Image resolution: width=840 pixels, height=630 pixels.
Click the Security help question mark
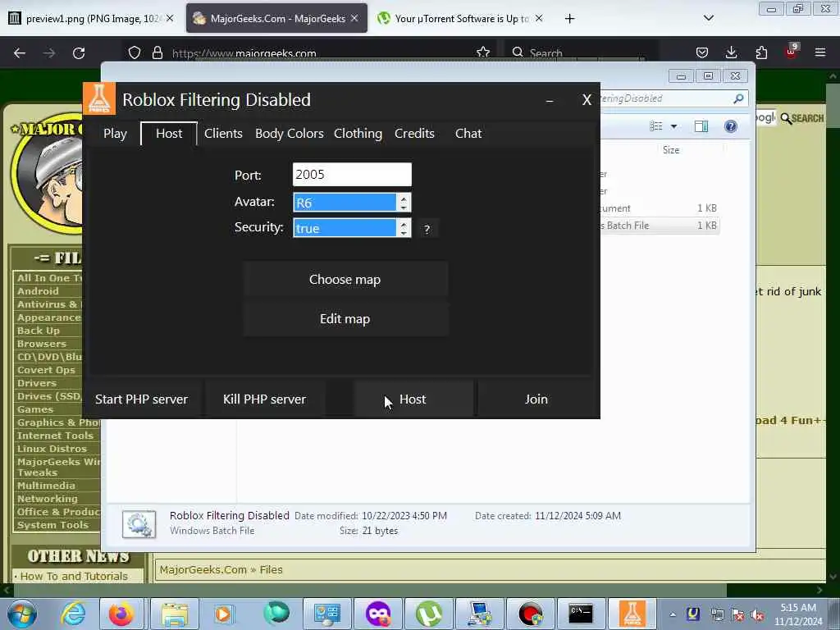coord(427,230)
